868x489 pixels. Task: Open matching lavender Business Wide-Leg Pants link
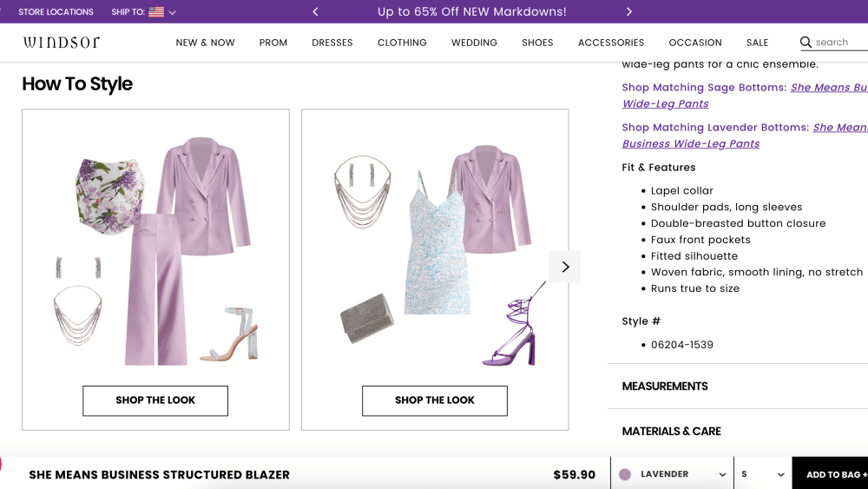pyautogui.click(x=691, y=143)
